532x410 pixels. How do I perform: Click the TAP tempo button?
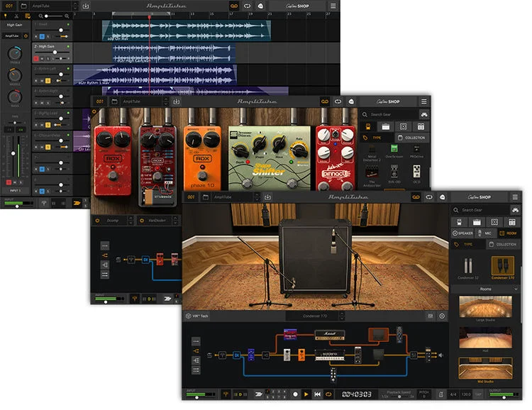478,394
